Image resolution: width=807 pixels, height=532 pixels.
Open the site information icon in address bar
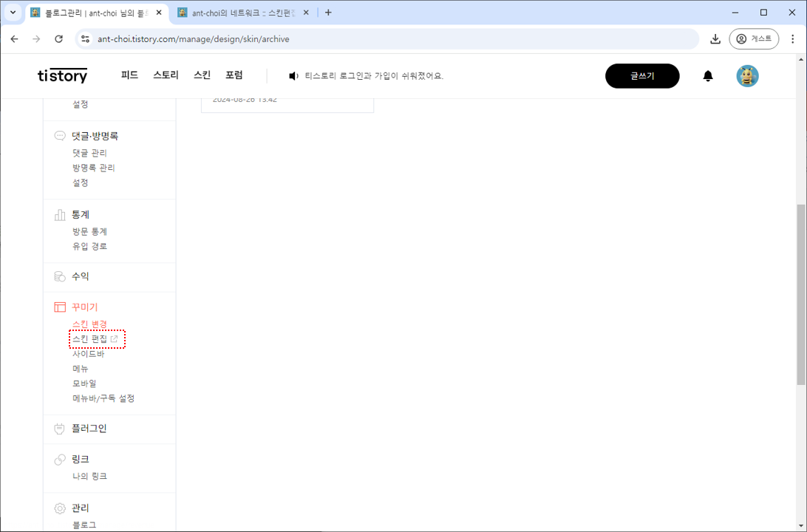86,39
